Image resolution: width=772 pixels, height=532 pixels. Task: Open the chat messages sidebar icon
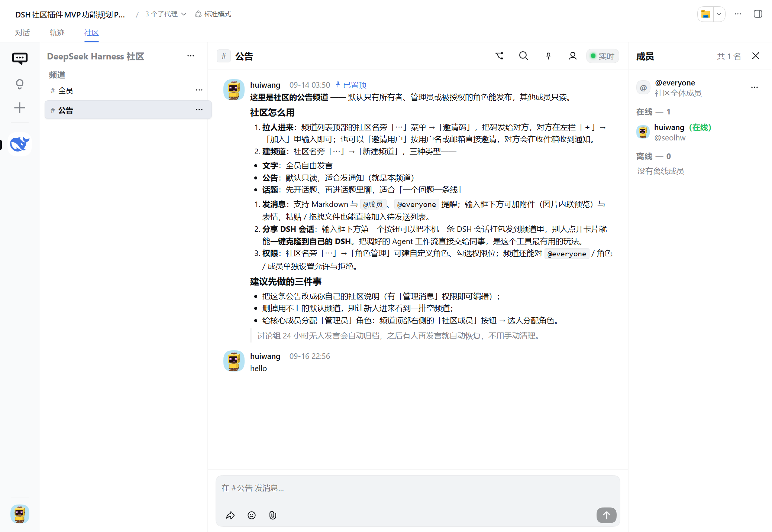[20, 58]
